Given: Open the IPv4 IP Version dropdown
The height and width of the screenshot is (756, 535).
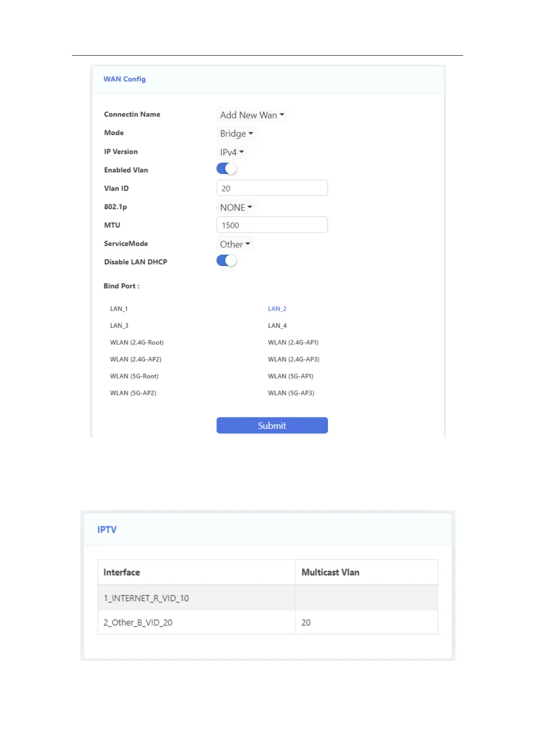Looking at the screenshot, I should [x=231, y=153].
